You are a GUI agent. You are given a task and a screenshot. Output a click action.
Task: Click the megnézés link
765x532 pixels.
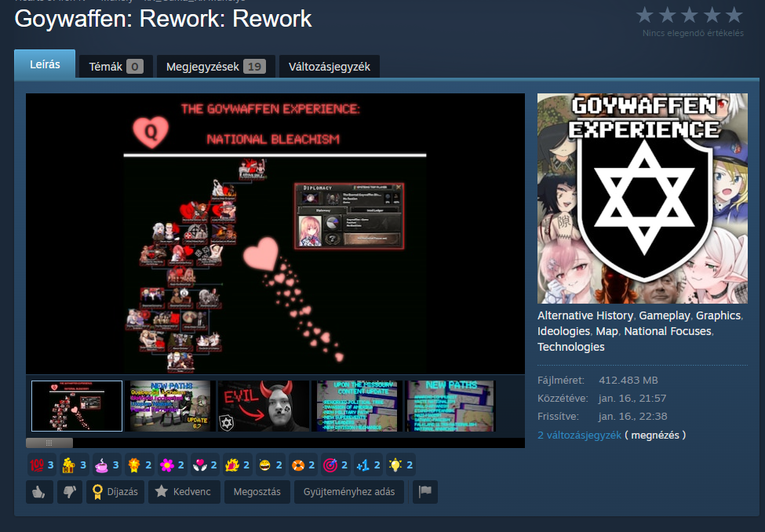(655, 435)
